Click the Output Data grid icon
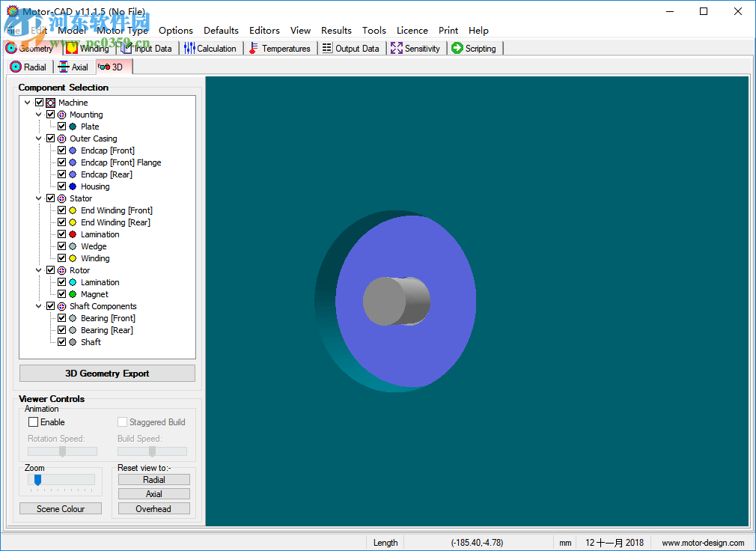This screenshot has width=756, height=551. point(327,49)
